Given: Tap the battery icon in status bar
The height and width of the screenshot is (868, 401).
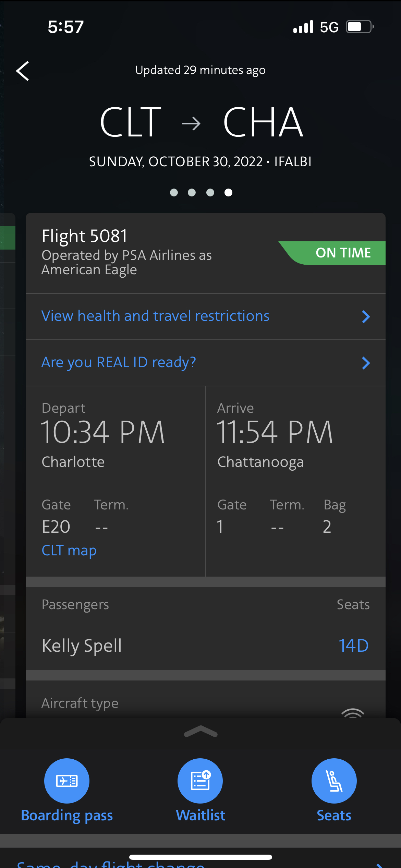Looking at the screenshot, I should coord(359,27).
